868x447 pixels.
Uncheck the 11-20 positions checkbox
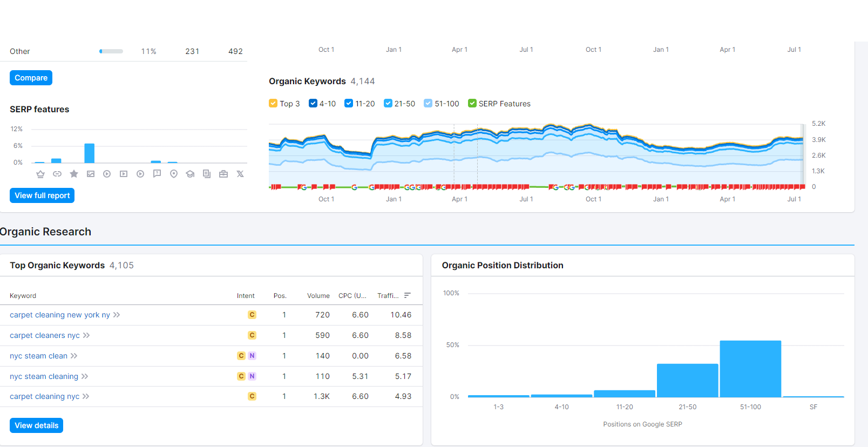tap(349, 103)
